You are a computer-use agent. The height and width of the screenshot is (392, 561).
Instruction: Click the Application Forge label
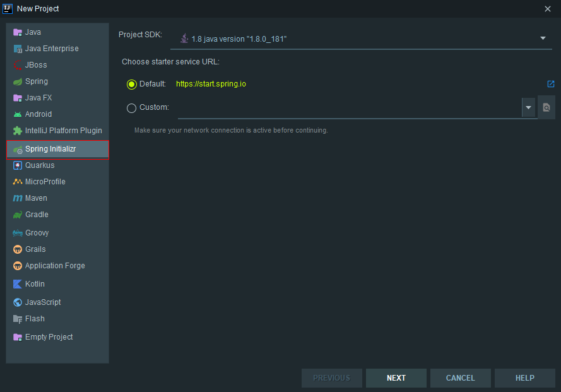55,266
